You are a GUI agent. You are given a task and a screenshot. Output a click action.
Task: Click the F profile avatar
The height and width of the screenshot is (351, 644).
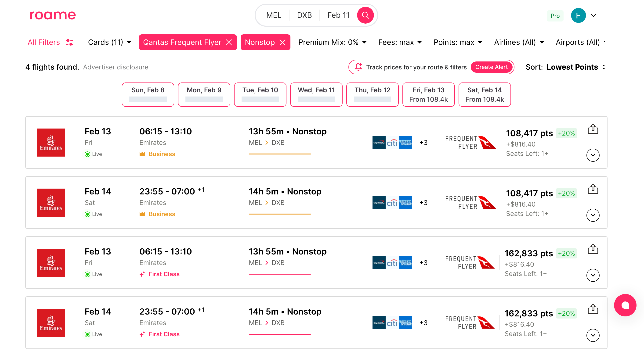click(578, 15)
